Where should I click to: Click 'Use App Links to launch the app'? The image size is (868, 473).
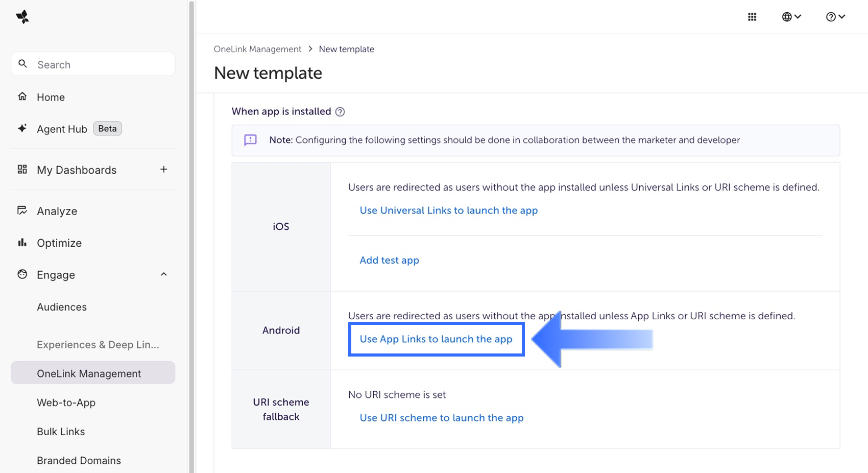click(x=436, y=339)
